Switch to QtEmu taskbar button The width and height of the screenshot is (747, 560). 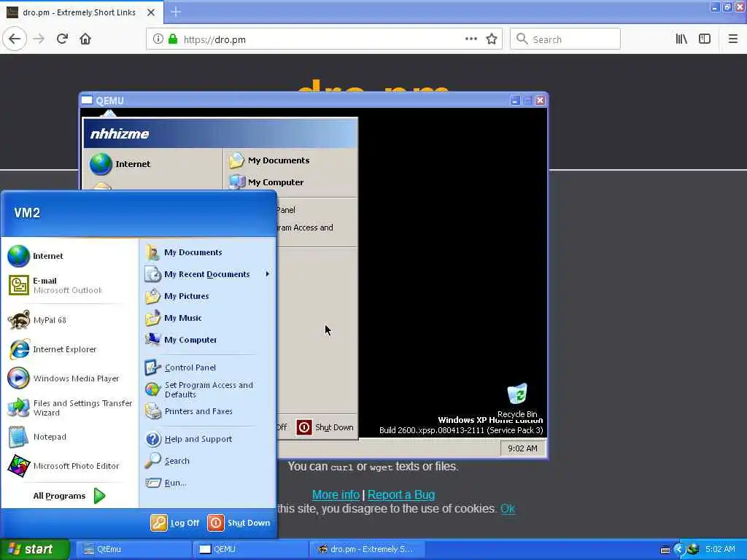pyautogui.click(x=133, y=550)
